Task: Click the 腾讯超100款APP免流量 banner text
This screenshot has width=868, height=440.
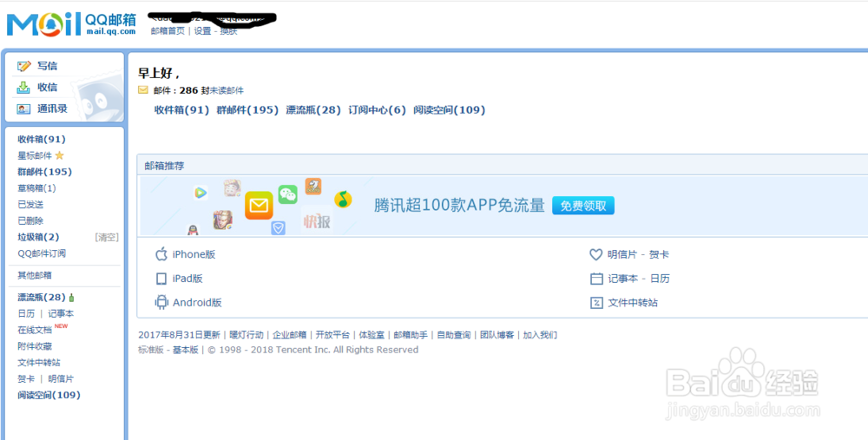Action: click(x=459, y=206)
